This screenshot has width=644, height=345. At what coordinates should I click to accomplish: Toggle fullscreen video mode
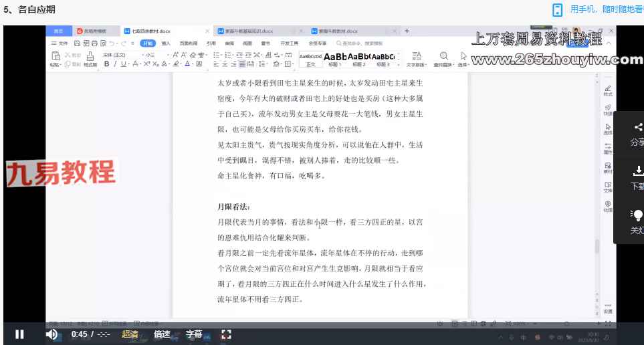pos(226,334)
